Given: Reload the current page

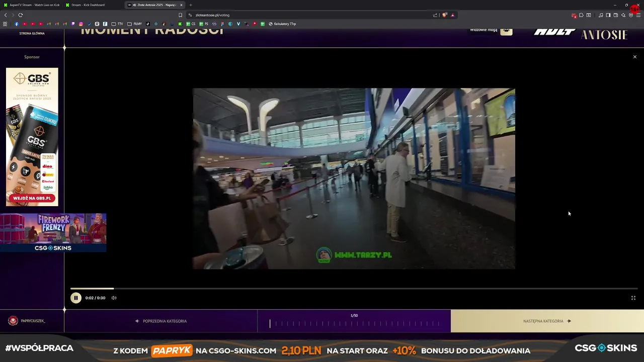Looking at the screenshot, I should click(x=21, y=15).
